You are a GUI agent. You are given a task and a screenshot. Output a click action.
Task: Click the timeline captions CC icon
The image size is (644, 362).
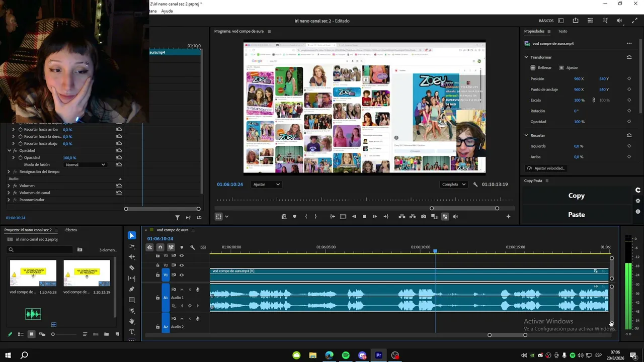coord(203,247)
